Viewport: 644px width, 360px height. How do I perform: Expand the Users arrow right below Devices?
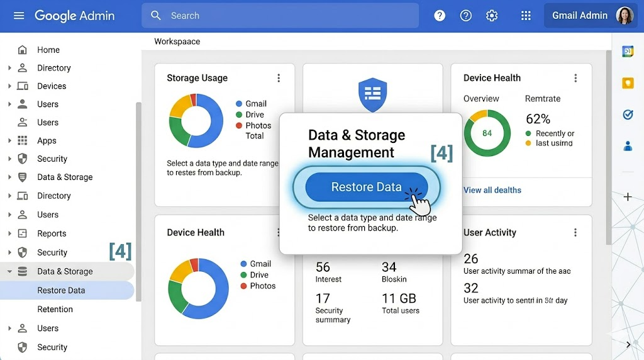pos(9,104)
